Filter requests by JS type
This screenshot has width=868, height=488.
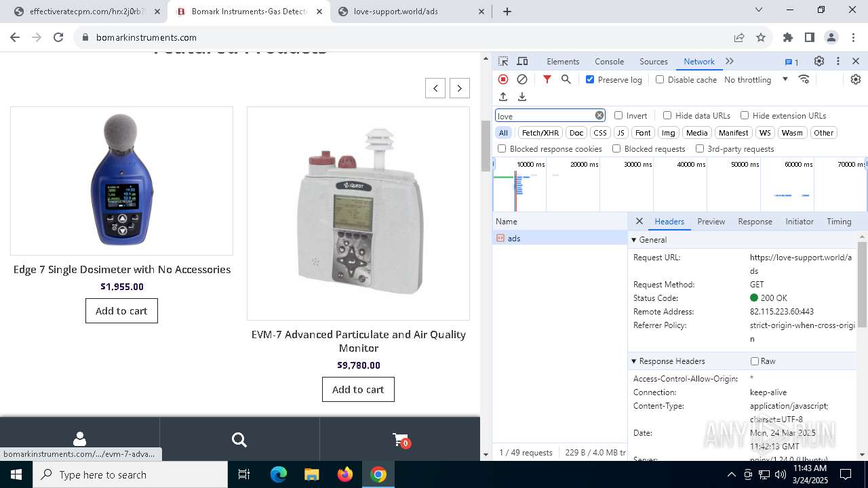620,133
